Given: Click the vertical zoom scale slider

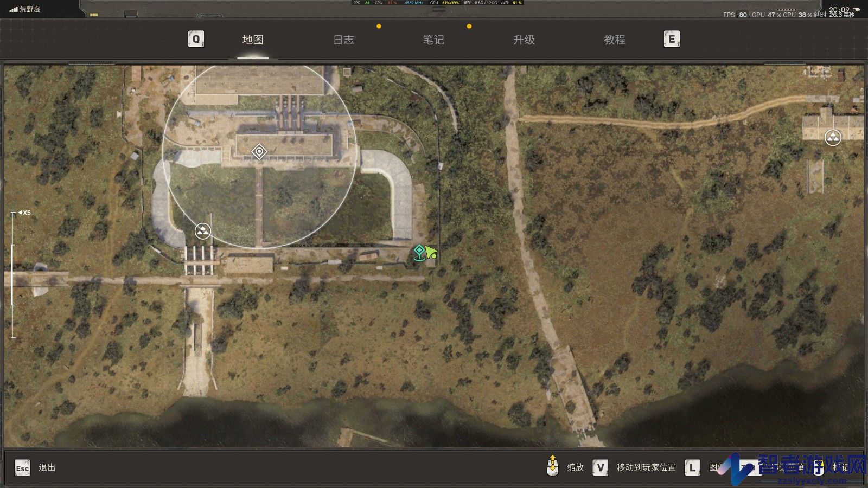Looking at the screenshot, I should (x=13, y=275).
